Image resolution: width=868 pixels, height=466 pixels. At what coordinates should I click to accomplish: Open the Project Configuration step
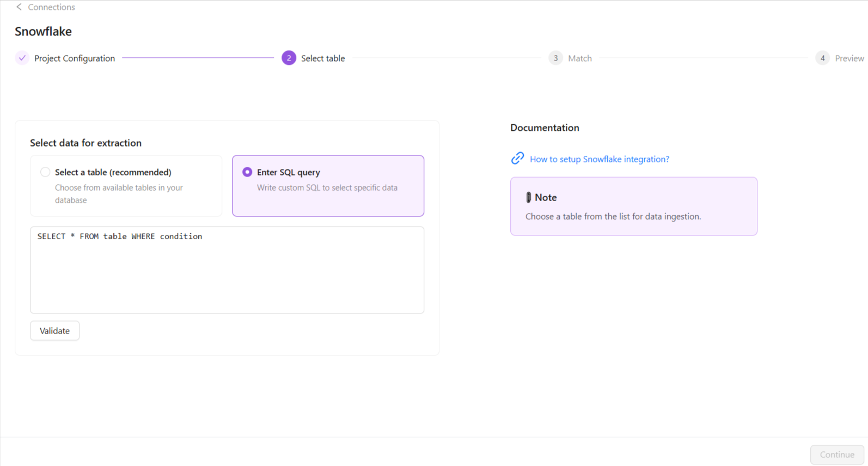(75, 58)
